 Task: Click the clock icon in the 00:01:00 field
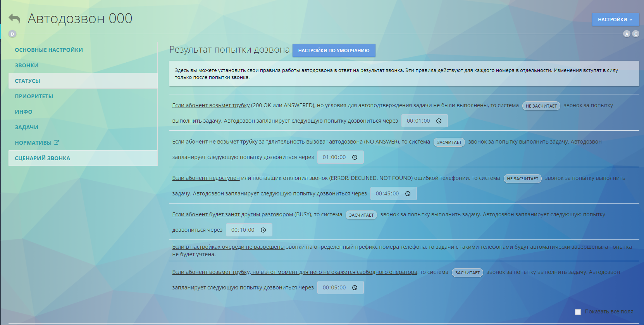pos(439,121)
